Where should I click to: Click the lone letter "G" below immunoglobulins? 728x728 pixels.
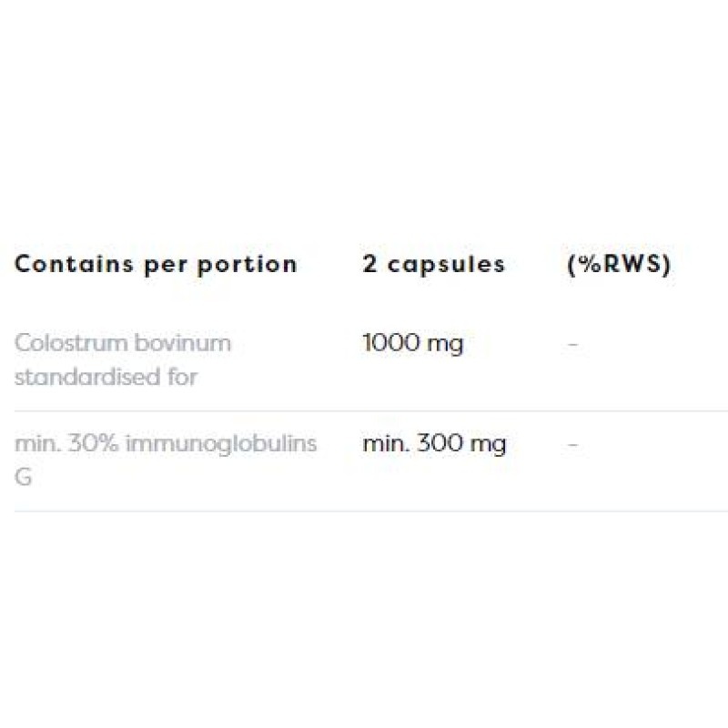23,477
